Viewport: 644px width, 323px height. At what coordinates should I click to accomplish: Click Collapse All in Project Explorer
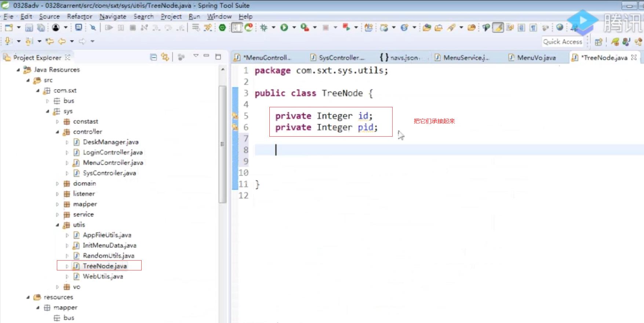(153, 57)
